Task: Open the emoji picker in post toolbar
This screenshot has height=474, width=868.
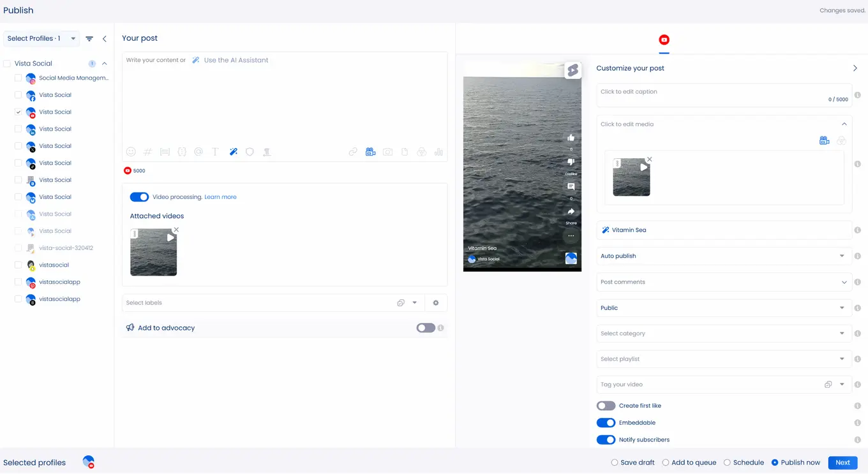Action: tap(131, 152)
